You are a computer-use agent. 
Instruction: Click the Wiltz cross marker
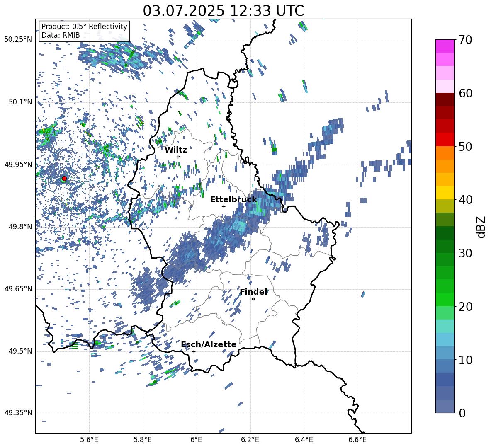pos(178,157)
